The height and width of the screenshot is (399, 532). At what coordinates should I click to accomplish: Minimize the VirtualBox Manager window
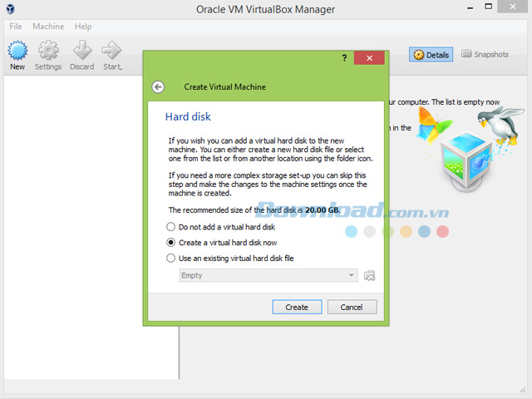(x=470, y=7)
